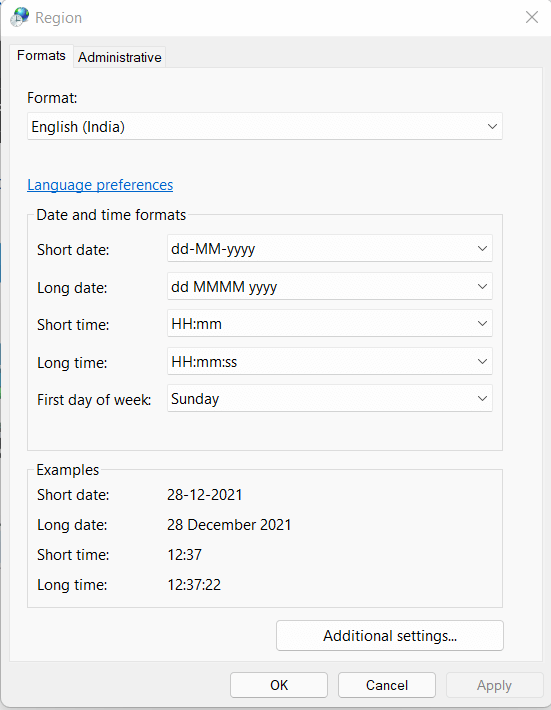Viewport: 551px width, 710px height.
Task: Click the Region globe icon in title bar
Action: 20,17
